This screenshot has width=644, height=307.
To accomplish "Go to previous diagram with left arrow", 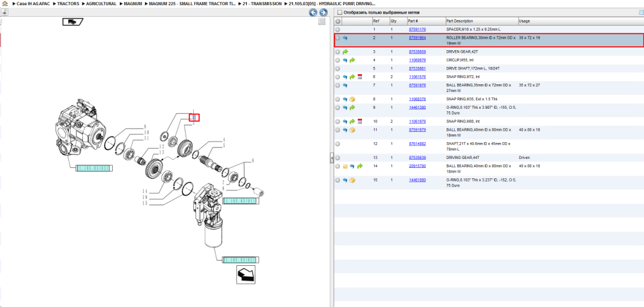I will point(313,12).
